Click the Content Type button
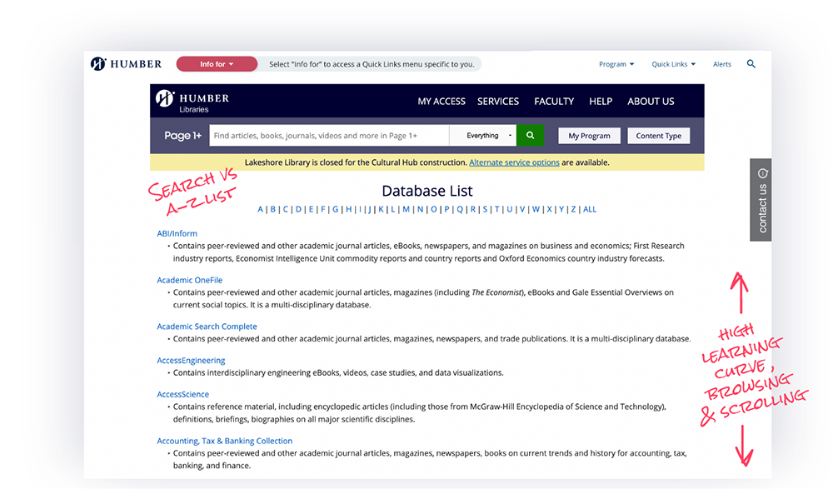The height and width of the screenshot is (504, 833). coord(659,136)
